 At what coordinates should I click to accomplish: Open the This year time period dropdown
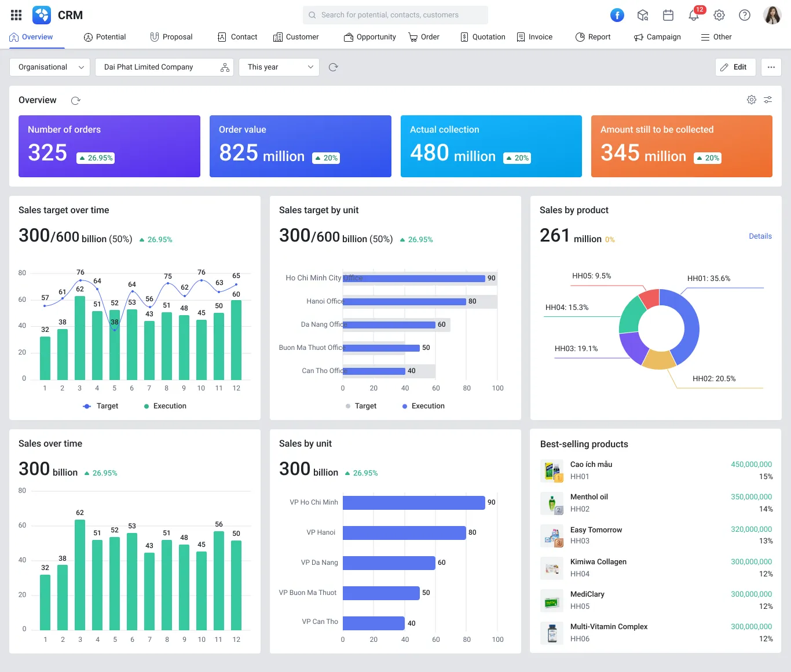point(279,67)
